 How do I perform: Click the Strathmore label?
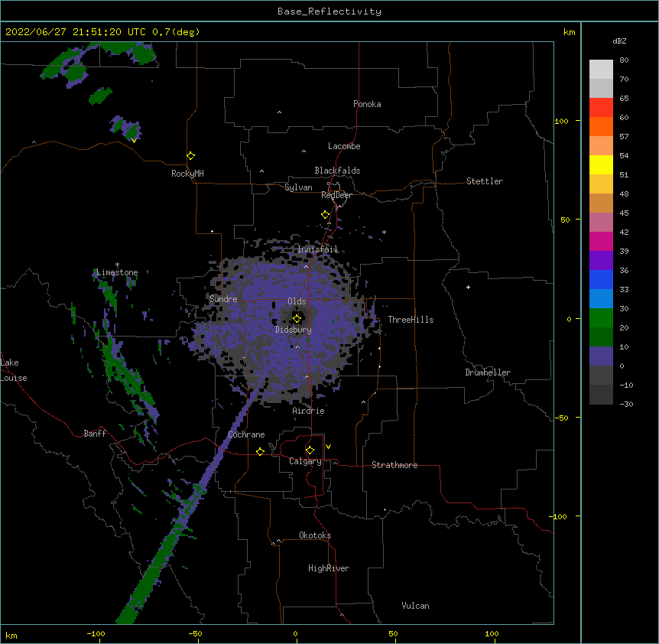(394, 465)
